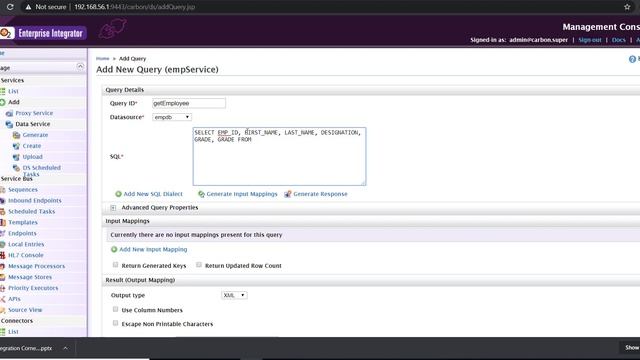640x360 pixels.
Task: Bookmark this page with the star icon
Action: 627,7
